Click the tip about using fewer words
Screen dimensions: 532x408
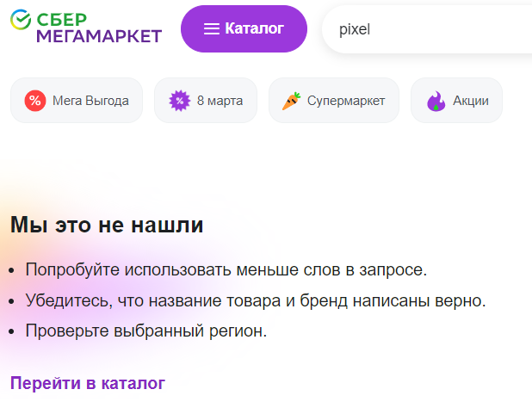[x=226, y=270]
